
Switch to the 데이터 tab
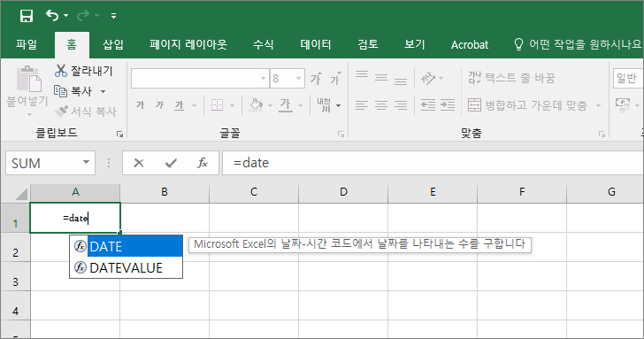coord(316,44)
